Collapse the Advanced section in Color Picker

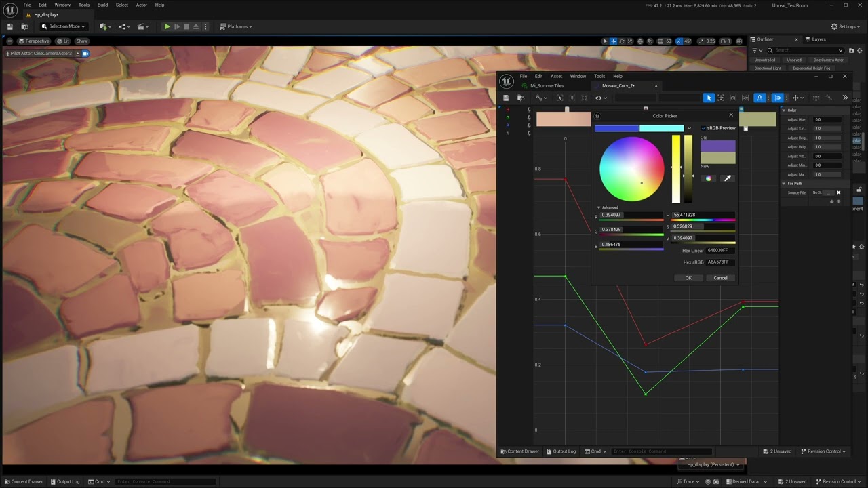[x=599, y=207]
